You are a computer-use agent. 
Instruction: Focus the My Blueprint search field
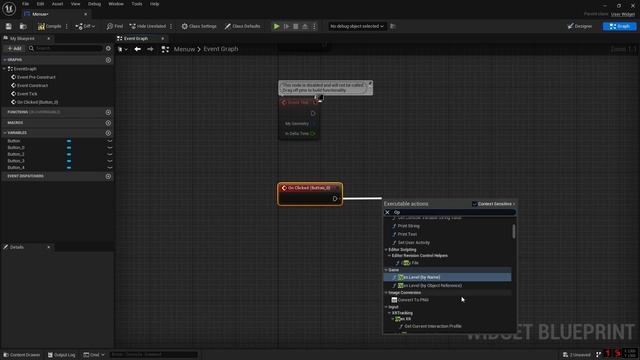point(65,48)
